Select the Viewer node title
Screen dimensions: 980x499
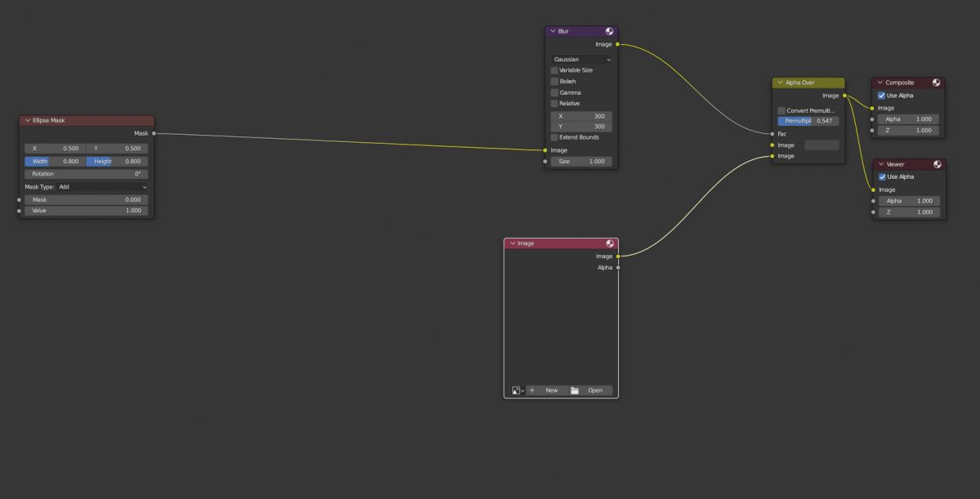pyautogui.click(x=895, y=164)
